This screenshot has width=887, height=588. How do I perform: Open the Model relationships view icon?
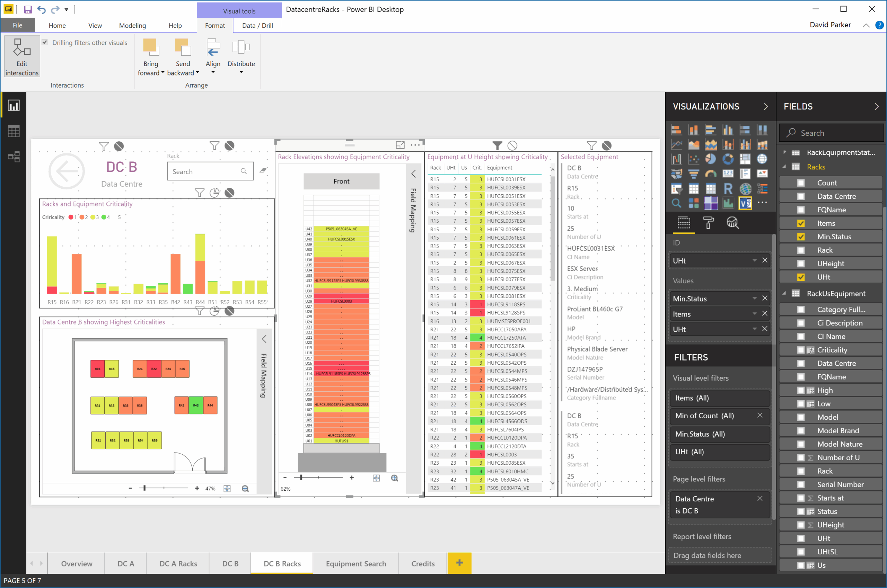point(14,157)
